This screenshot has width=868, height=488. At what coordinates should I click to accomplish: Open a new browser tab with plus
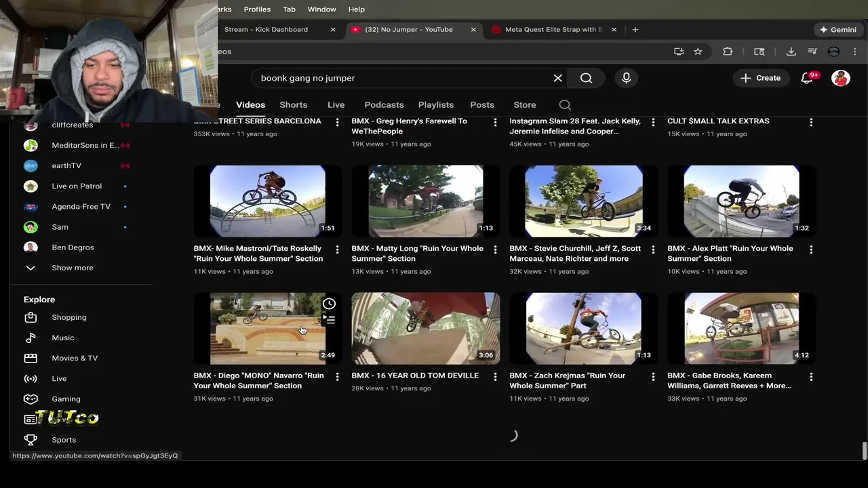(635, 30)
